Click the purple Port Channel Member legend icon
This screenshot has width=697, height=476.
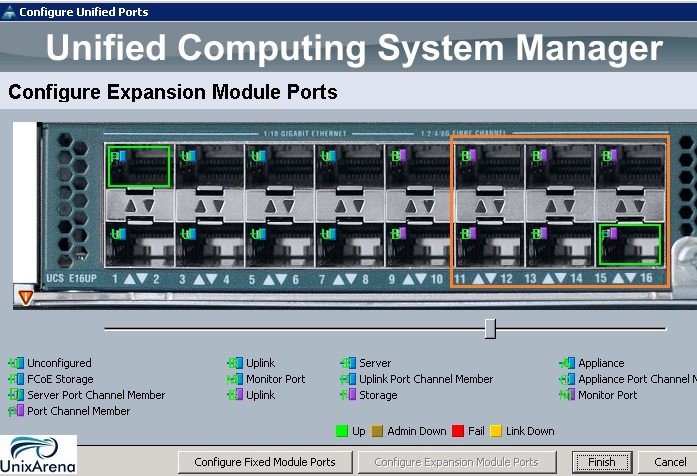(16, 411)
